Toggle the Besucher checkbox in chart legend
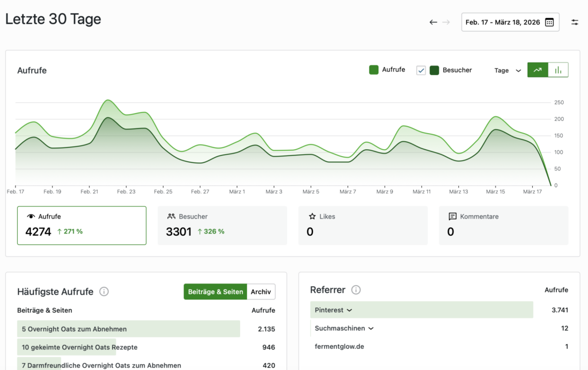Image resolution: width=588 pixels, height=370 pixels. pyautogui.click(x=421, y=70)
